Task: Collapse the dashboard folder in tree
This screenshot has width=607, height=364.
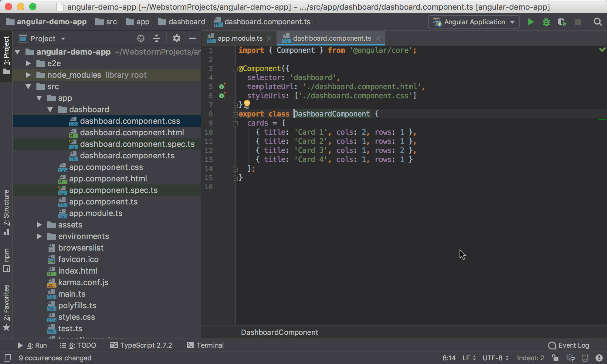Action: [x=50, y=110]
